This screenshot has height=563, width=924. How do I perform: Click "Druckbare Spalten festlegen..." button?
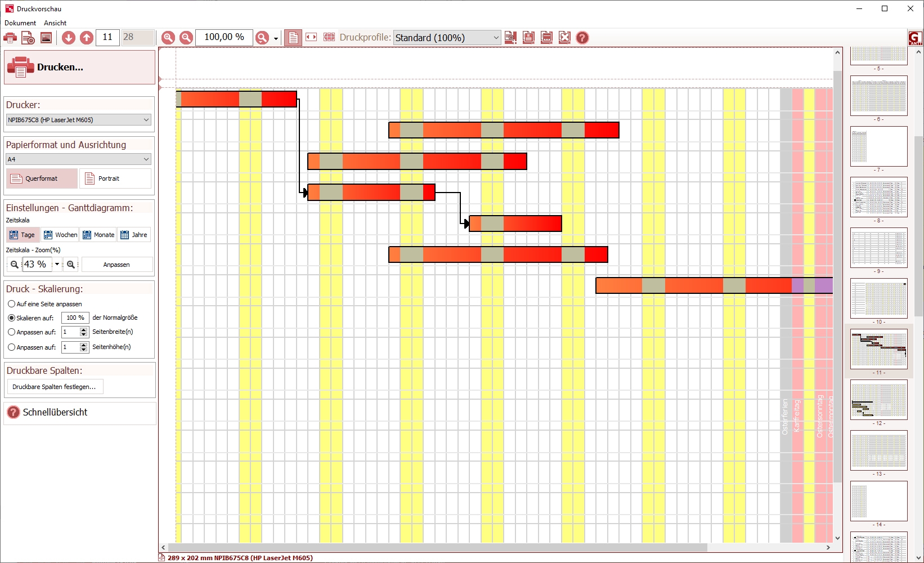pos(55,387)
